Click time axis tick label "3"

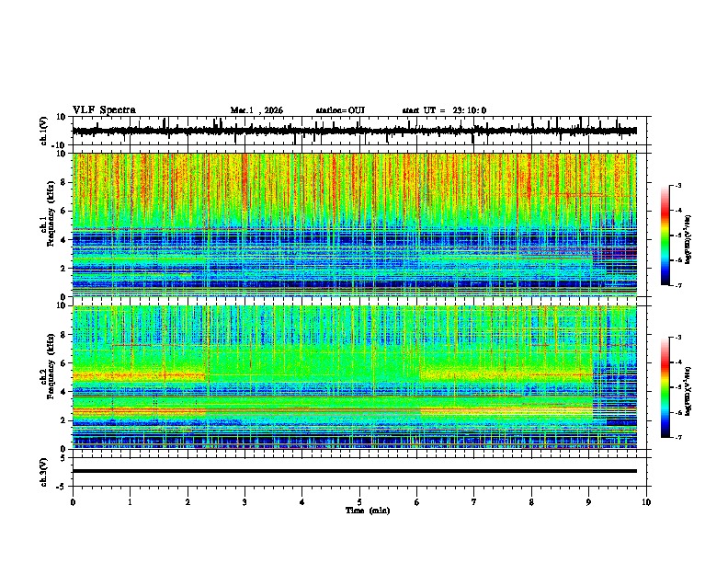click(x=245, y=502)
